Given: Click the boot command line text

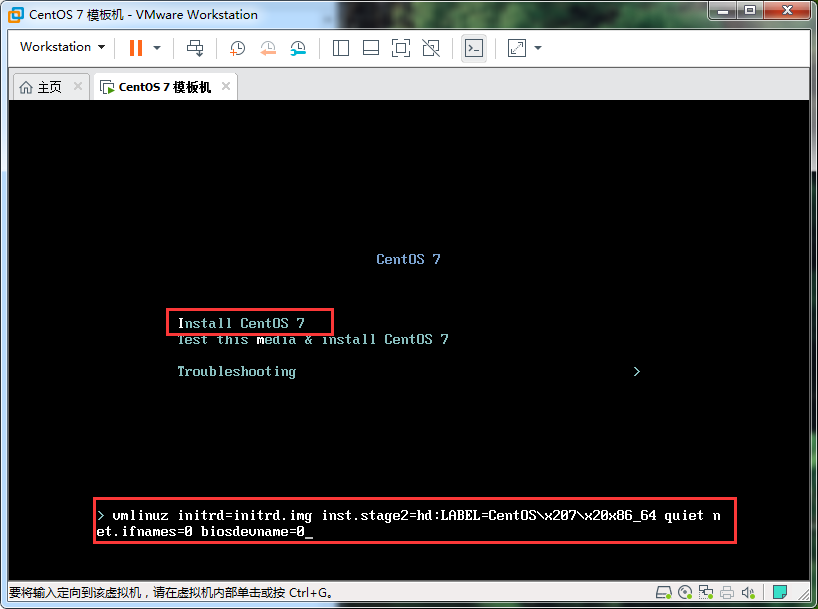Looking at the screenshot, I should click(x=408, y=523).
